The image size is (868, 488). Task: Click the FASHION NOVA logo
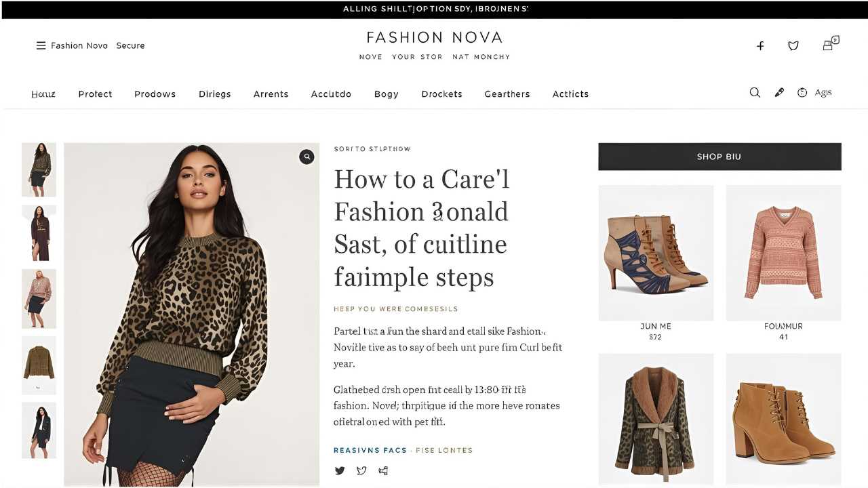tap(434, 37)
